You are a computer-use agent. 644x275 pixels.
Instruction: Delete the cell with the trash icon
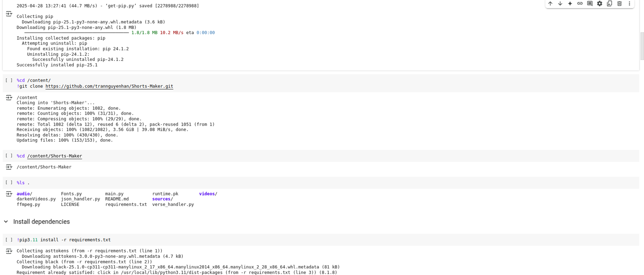(x=619, y=4)
